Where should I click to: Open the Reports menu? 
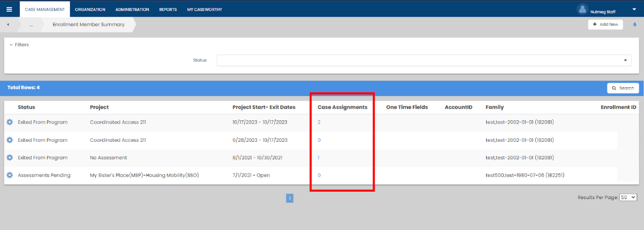(x=168, y=10)
